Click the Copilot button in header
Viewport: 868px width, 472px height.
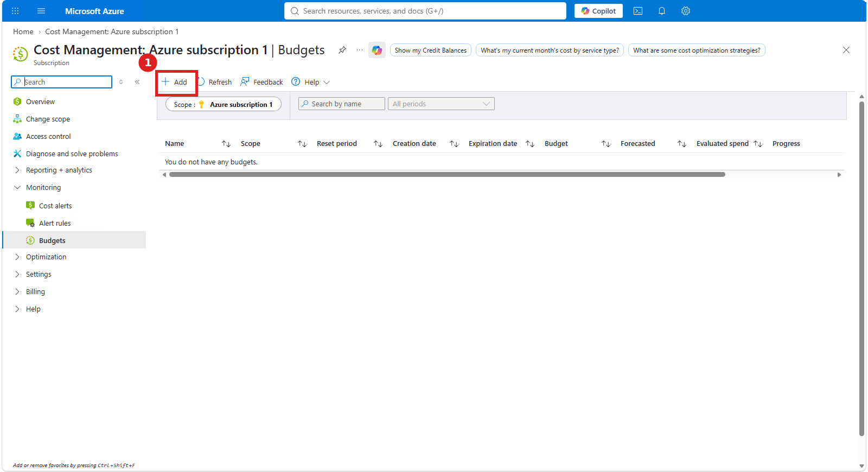[x=598, y=11]
